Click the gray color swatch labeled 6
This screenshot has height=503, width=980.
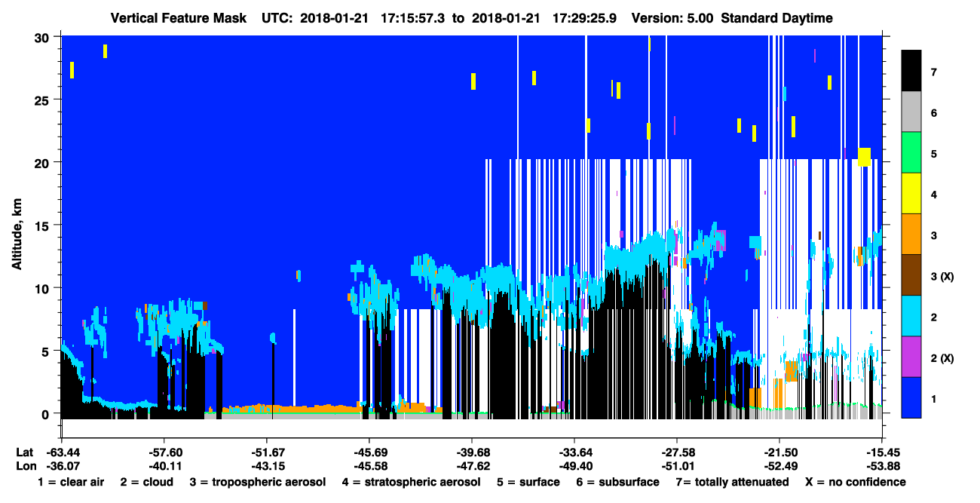(x=911, y=112)
